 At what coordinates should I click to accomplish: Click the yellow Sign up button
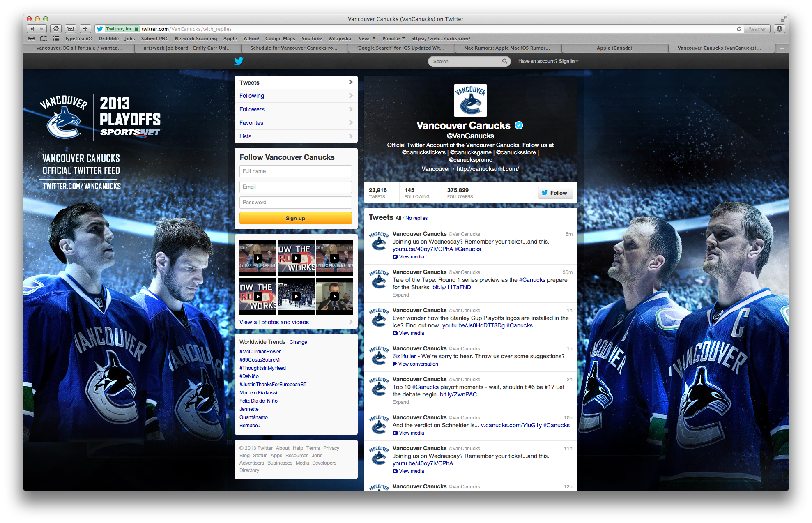295,218
